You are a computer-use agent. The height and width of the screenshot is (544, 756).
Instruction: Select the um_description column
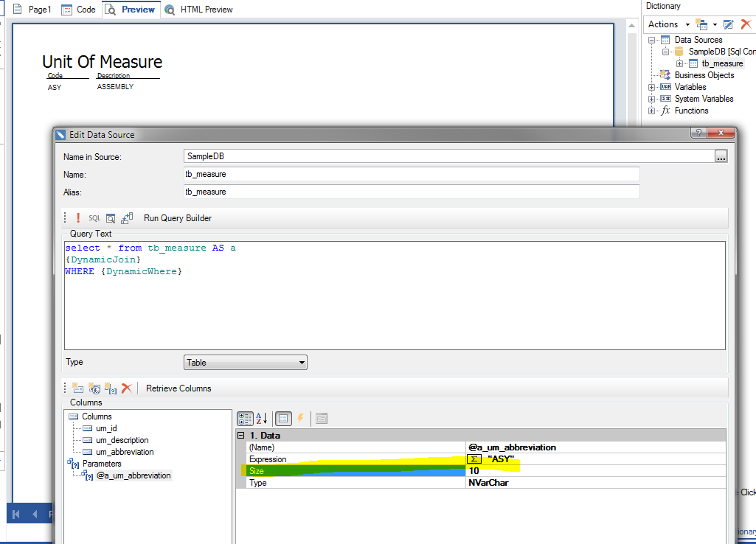pyautogui.click(x=122, y=440)
